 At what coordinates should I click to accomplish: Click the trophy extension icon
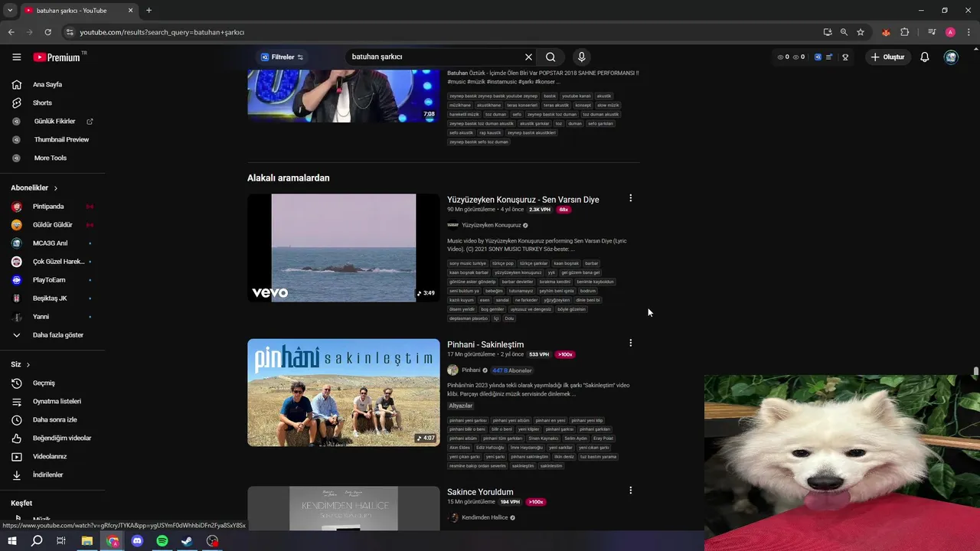[845, 57]
